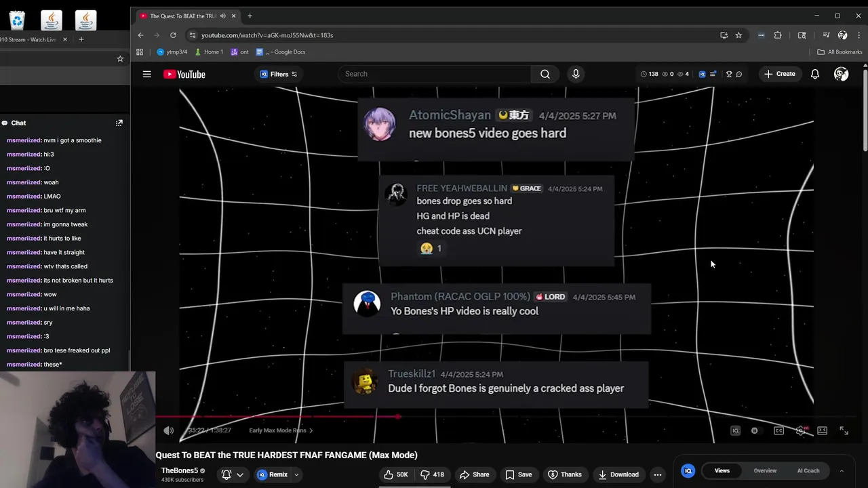Open the chat bubble icon in vidIQ bar

pyautogui.click(x=739, y=74)
